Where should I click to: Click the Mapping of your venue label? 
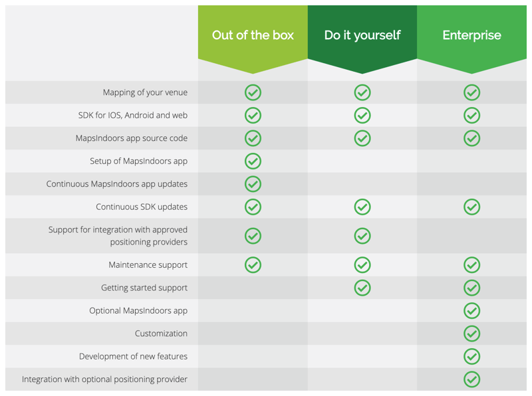145,92
